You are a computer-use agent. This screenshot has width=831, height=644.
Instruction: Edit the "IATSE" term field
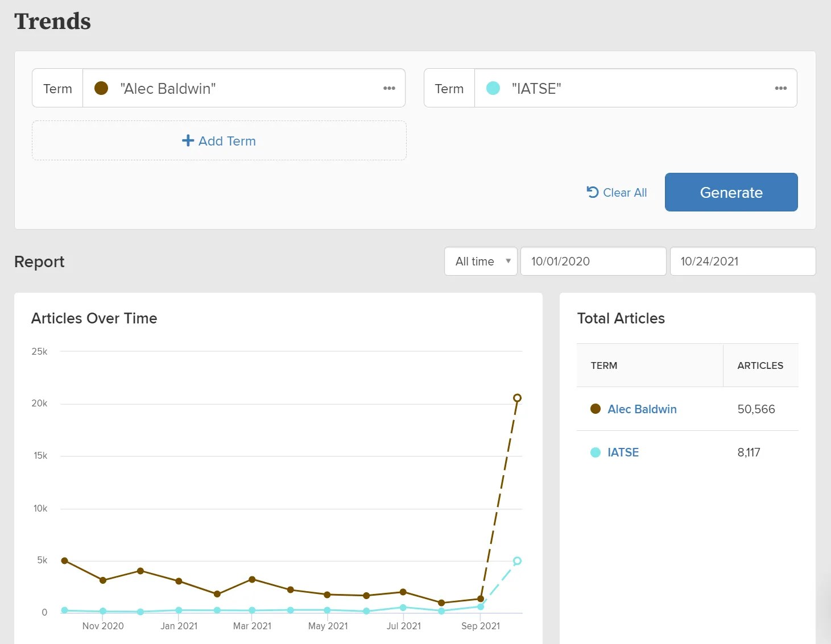pos(635,88)
